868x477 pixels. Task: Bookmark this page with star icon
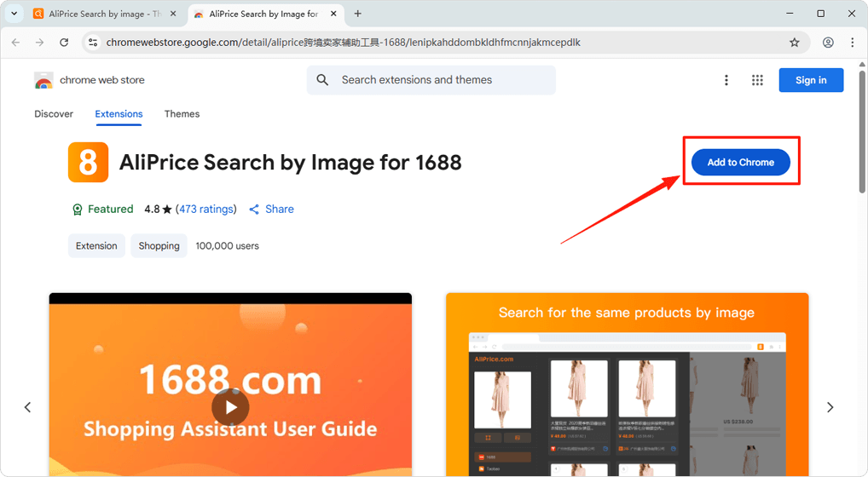(795, 43)
